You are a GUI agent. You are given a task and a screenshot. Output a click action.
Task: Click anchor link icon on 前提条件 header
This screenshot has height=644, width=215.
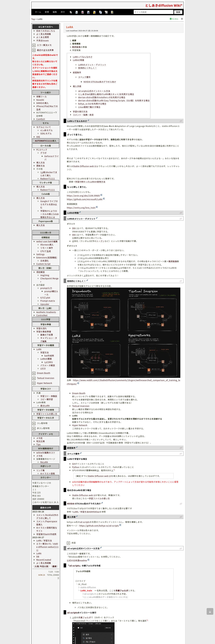tap(181, 448)
